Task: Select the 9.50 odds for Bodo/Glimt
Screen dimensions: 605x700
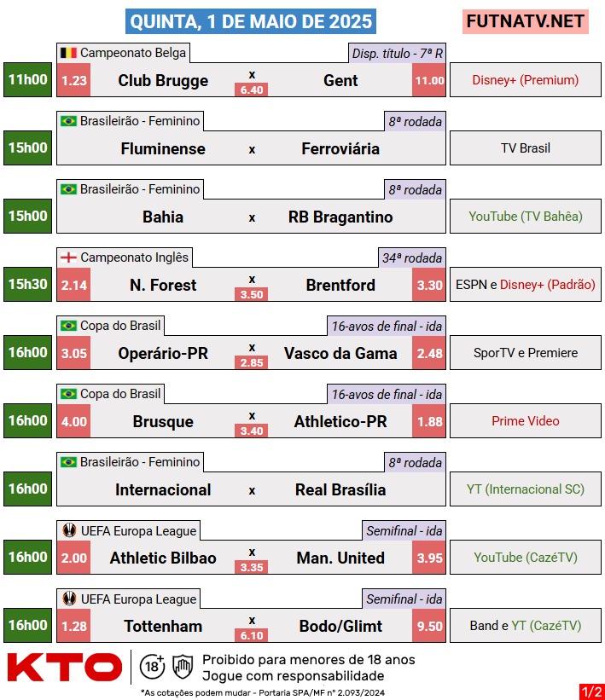Action: 429,626
